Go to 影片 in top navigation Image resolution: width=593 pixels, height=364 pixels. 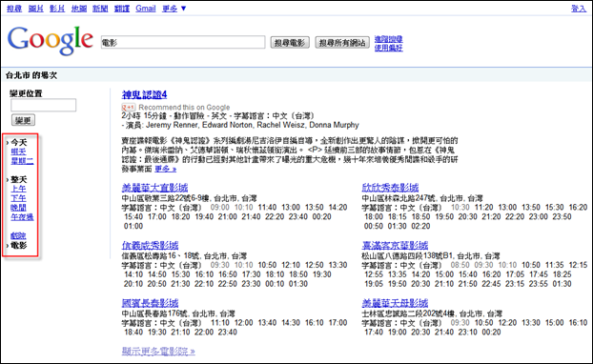coord(57,9)
